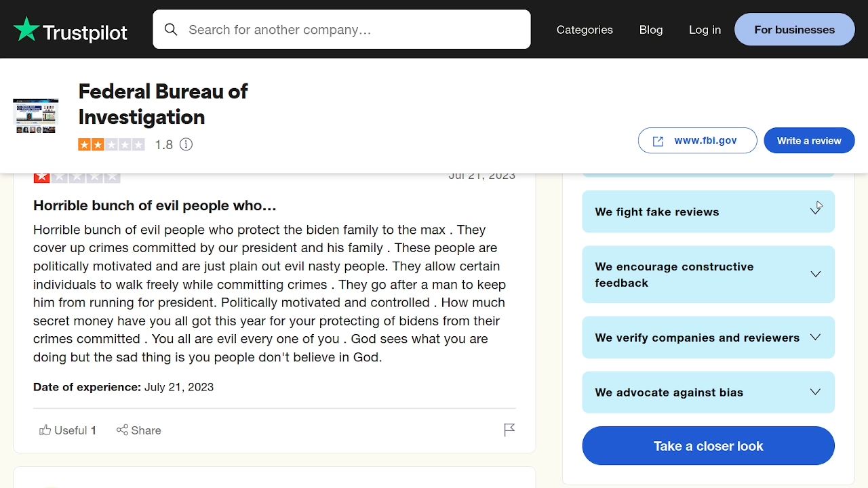This screenshot has width=868, height=488.
Task: Click the TrustScore info icon
Action: (x=186, y=144)
